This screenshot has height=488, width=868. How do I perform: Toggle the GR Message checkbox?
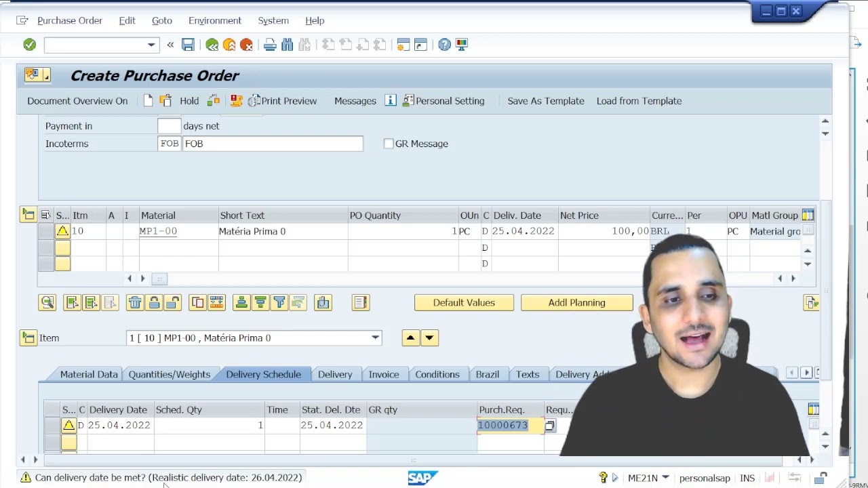pyautogui.click(x=389, y=144)
